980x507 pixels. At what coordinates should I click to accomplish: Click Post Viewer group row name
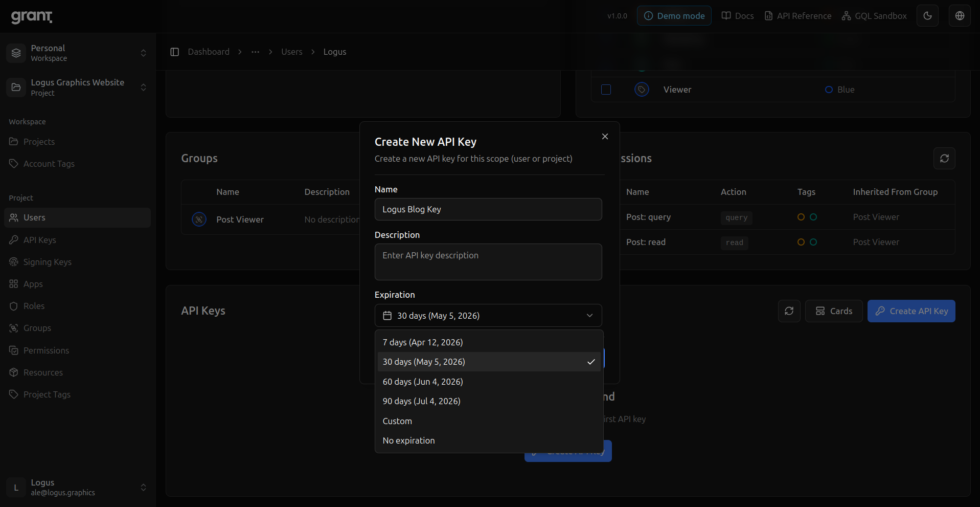[x=240, y=219]
